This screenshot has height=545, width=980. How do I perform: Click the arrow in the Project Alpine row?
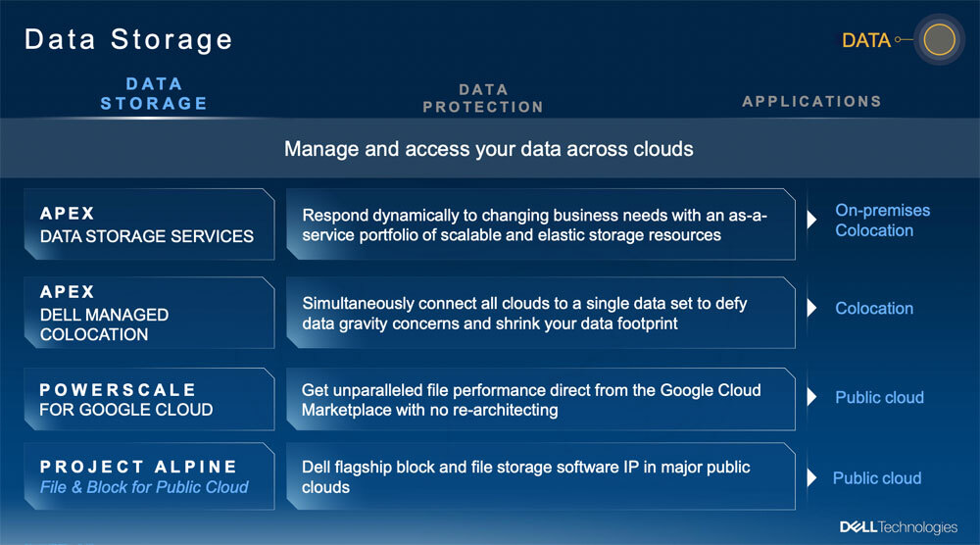point(811,477)
